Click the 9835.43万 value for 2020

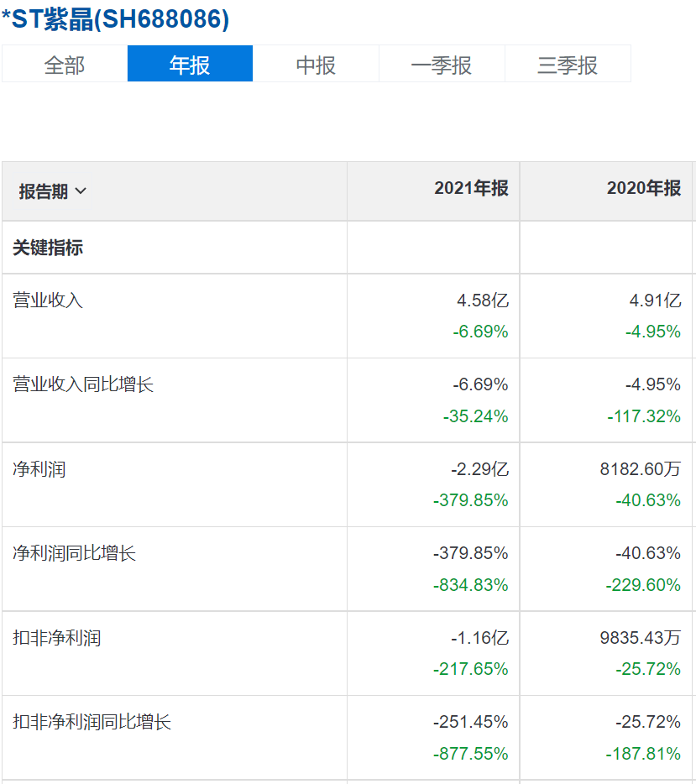click(x=640, y=638)
